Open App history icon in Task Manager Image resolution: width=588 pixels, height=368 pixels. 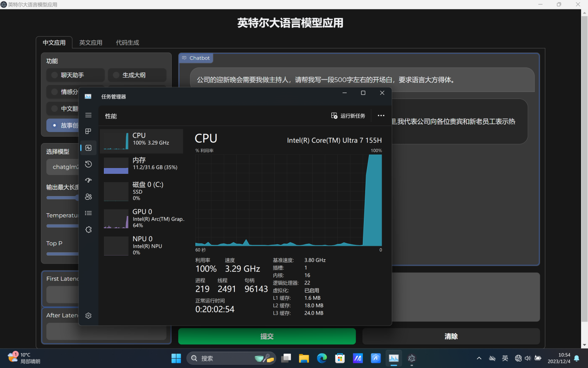(88, 164)
